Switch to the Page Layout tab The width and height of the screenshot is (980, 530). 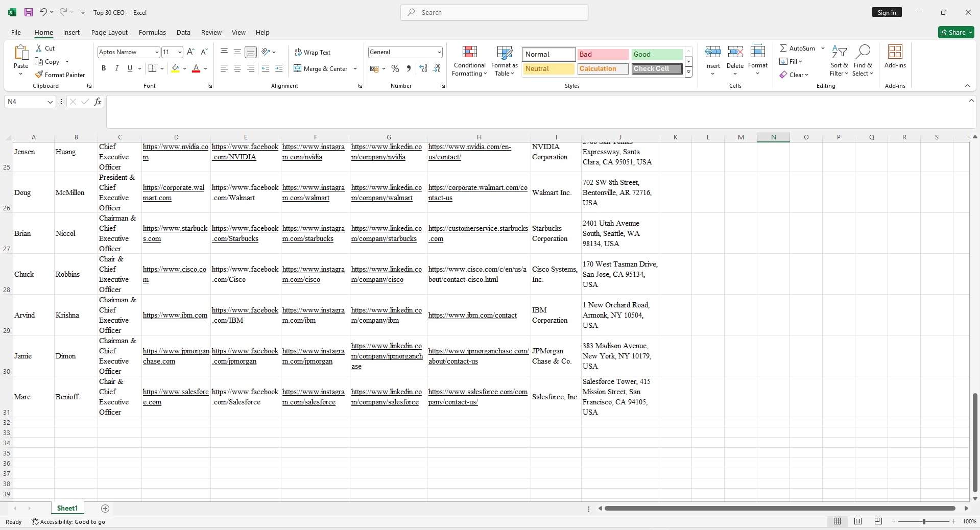pyautogui.click(x=109, y=32)
